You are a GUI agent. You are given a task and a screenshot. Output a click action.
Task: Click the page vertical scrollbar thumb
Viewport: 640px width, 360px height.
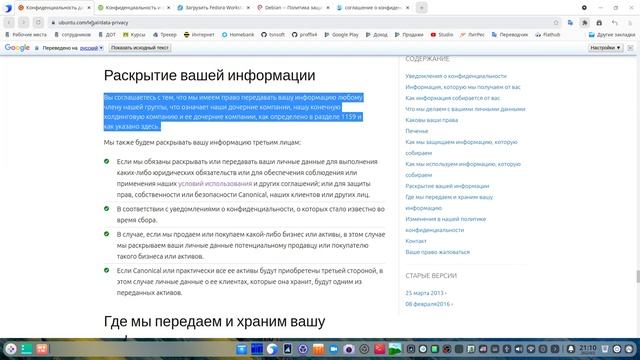(638, 276)
